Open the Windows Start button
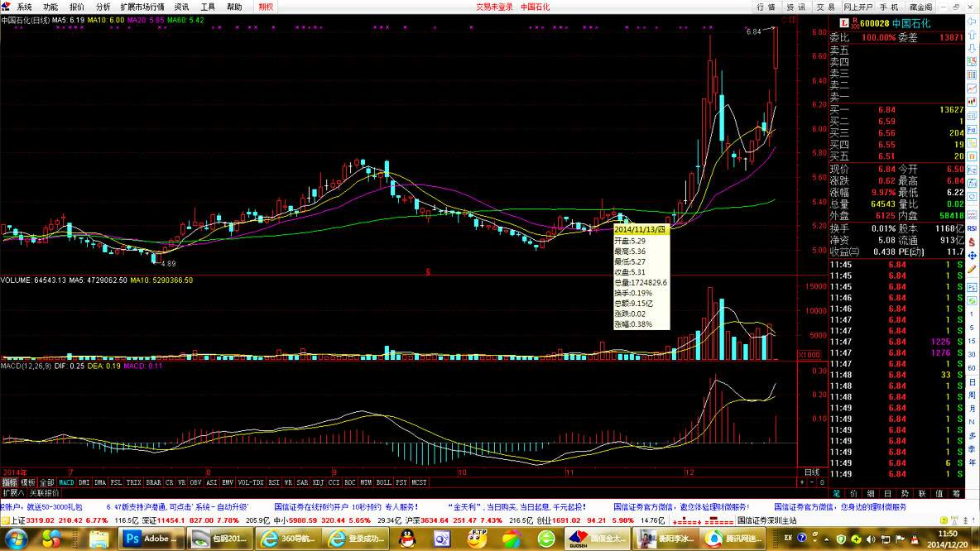The height and width of the screenshot is (551, 980). pos(16,539)
